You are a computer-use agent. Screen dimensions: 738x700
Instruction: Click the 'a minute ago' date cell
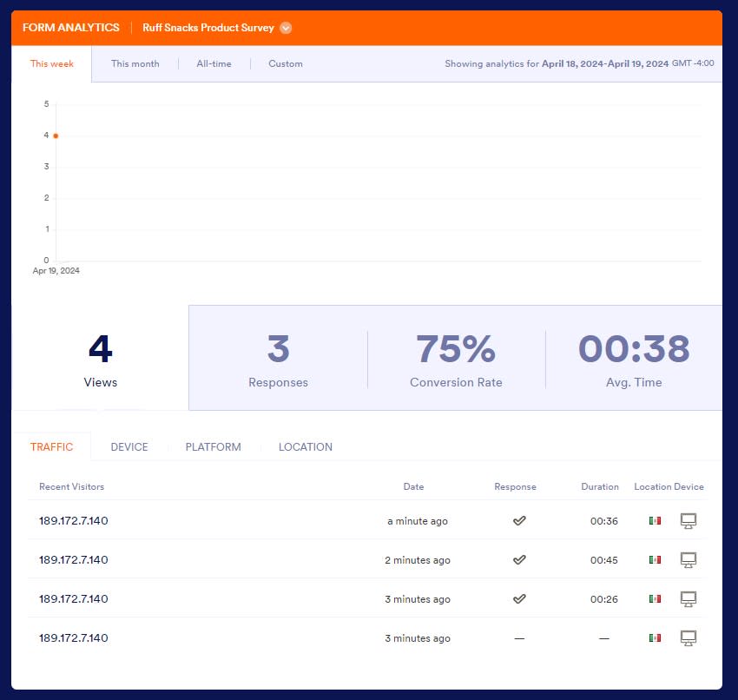pyautogui.click(x=418, y=521)
